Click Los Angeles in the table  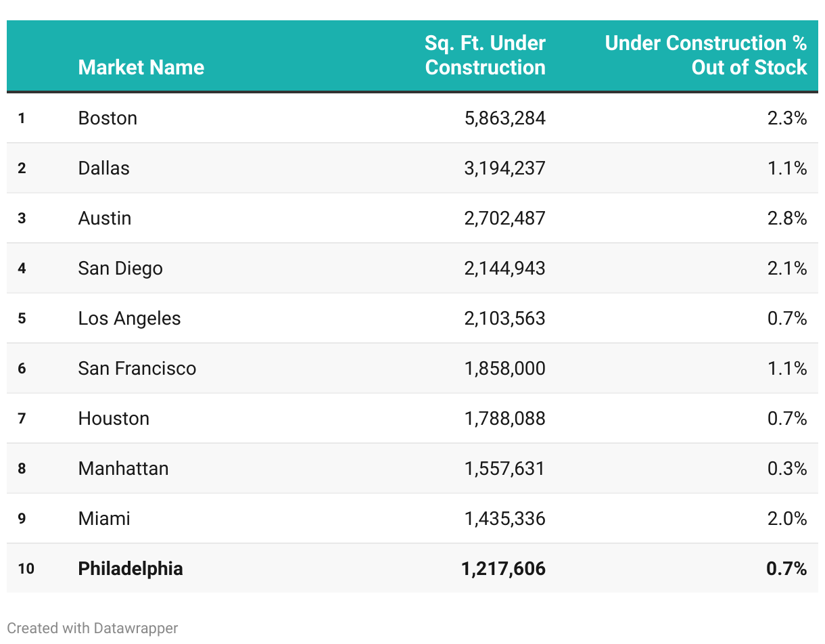tap(129, 319)
